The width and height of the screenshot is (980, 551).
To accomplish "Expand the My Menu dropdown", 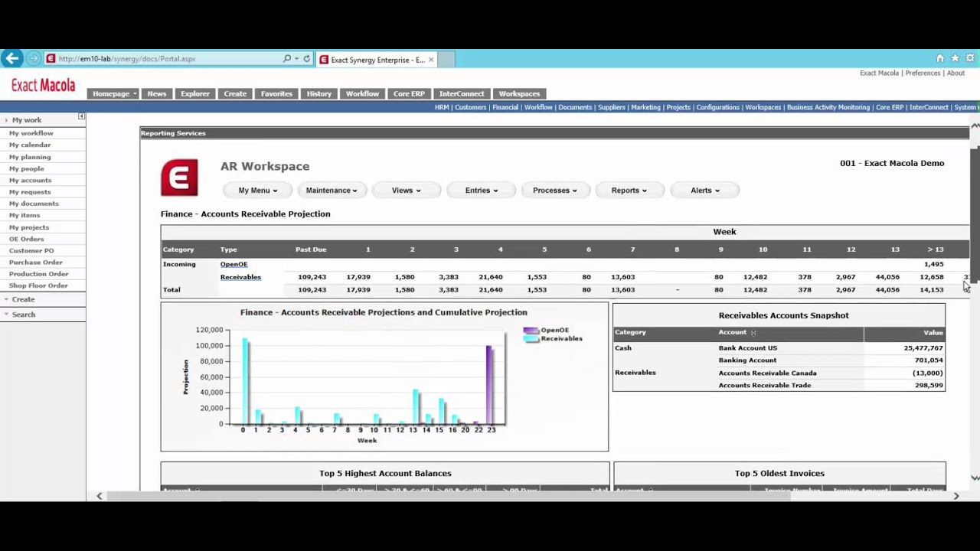I will point(258,190).
